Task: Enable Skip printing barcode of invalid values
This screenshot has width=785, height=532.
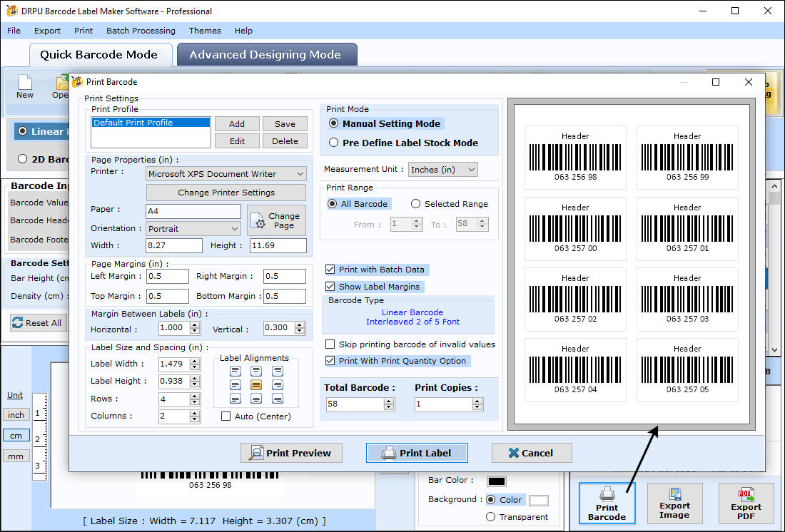Action: [330, 344]
